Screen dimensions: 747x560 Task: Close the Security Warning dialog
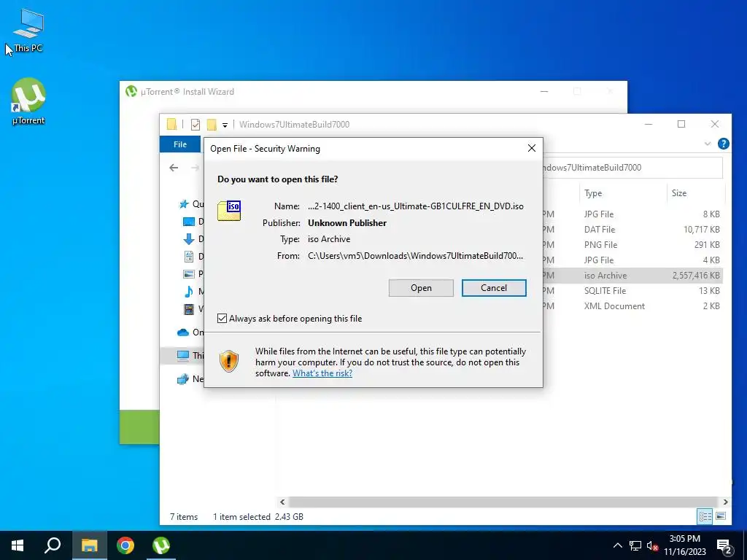[532, 148]
